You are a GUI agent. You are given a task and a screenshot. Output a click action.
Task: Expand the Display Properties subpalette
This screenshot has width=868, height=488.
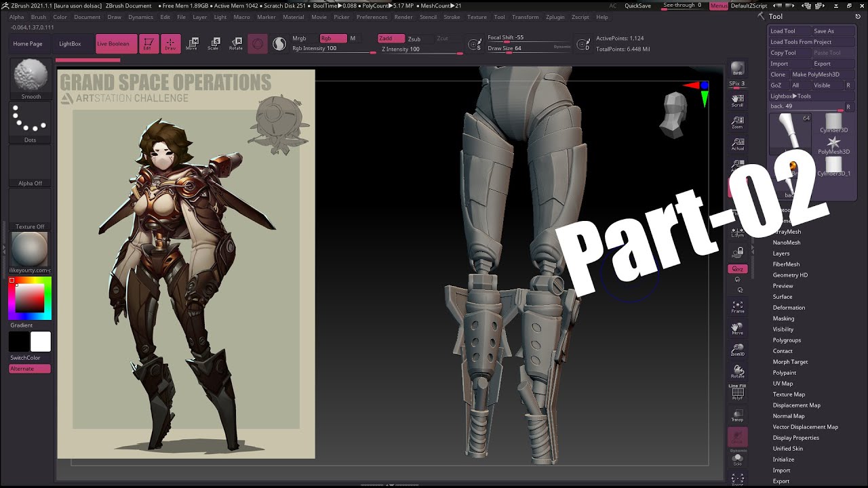[796, 438]
